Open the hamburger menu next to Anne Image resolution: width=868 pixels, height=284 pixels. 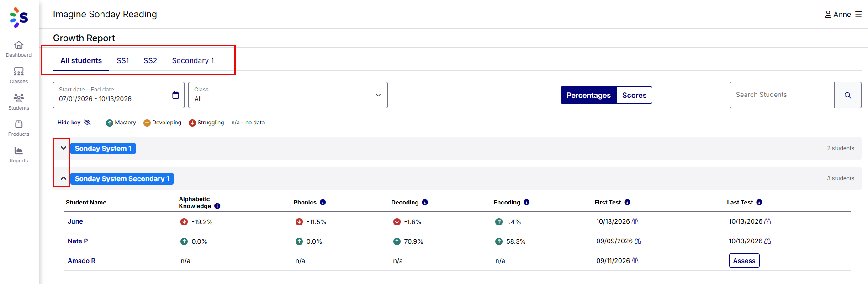point(858,14)
